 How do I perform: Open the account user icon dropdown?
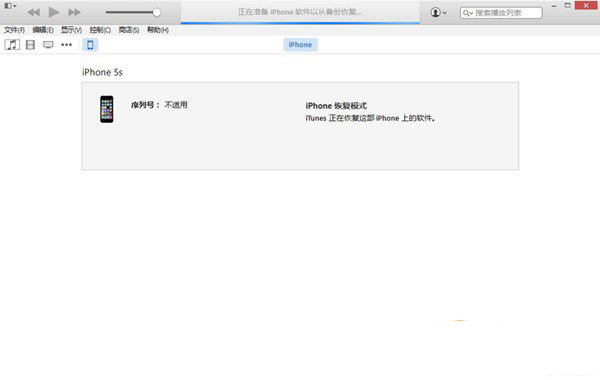tap(439, 12)
